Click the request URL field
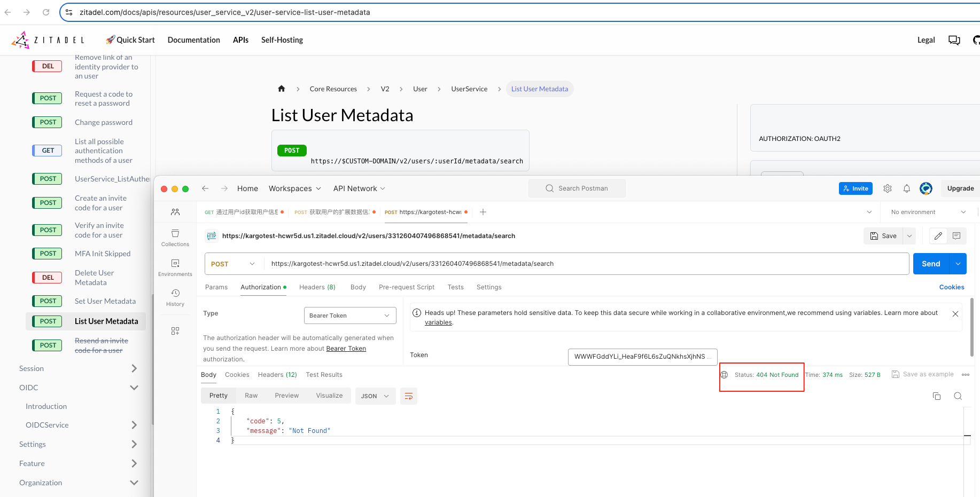The image size is (980, 497). tap(587, 264)
